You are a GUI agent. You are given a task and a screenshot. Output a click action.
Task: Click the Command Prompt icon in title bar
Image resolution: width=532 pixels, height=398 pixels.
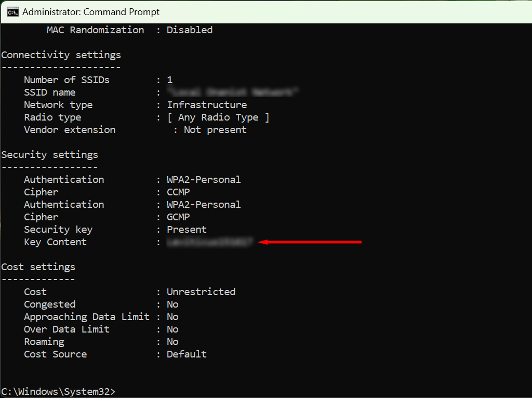click(13, 11)
